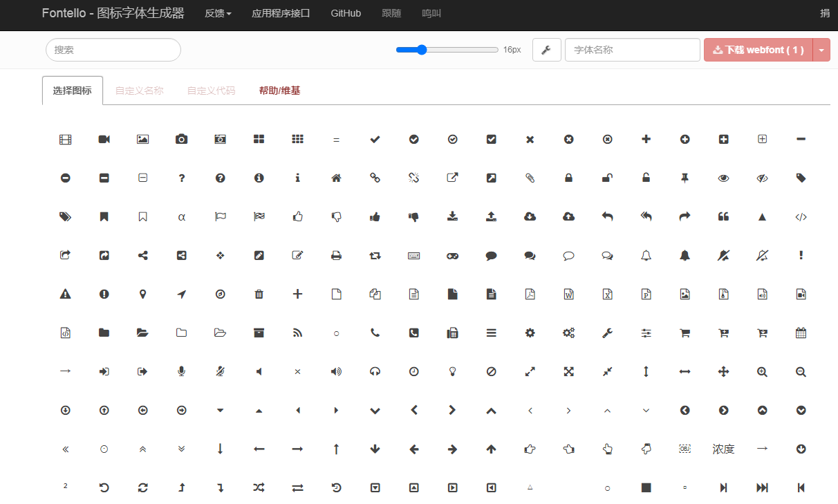Select the camera icon
838x504 pixels.
tap(182, 139)
